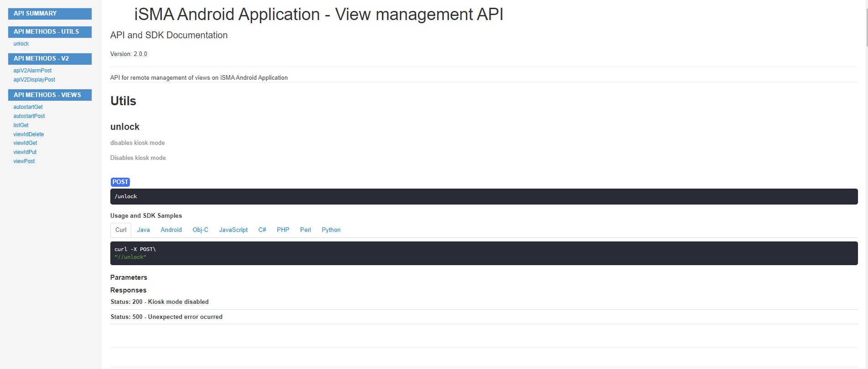Screen dimensions: 868x369
Task: Open apiV2AlarmPost in the sidebar
Action: [x=32, y=71]
